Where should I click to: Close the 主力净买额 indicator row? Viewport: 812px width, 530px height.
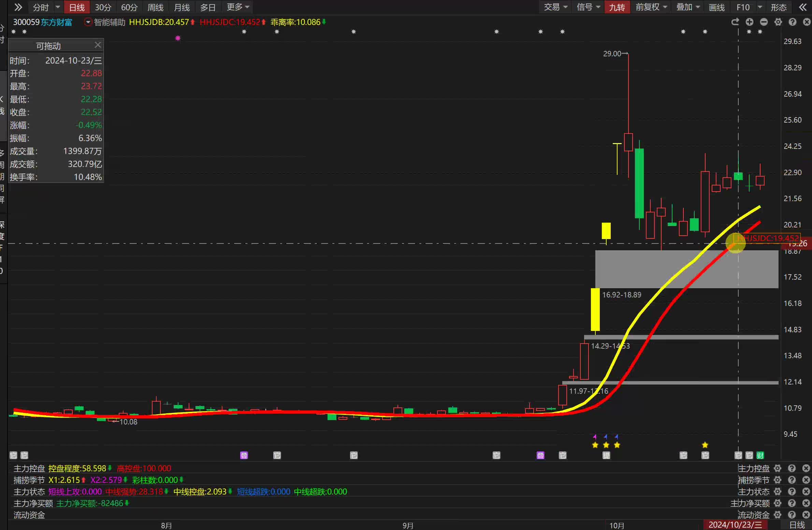pos(806,503)
